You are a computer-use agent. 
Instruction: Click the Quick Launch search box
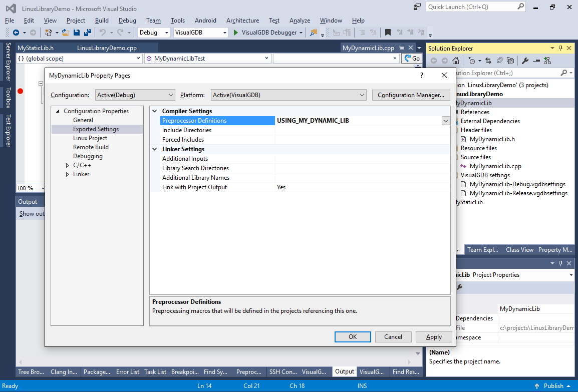(x=475, y=7)
